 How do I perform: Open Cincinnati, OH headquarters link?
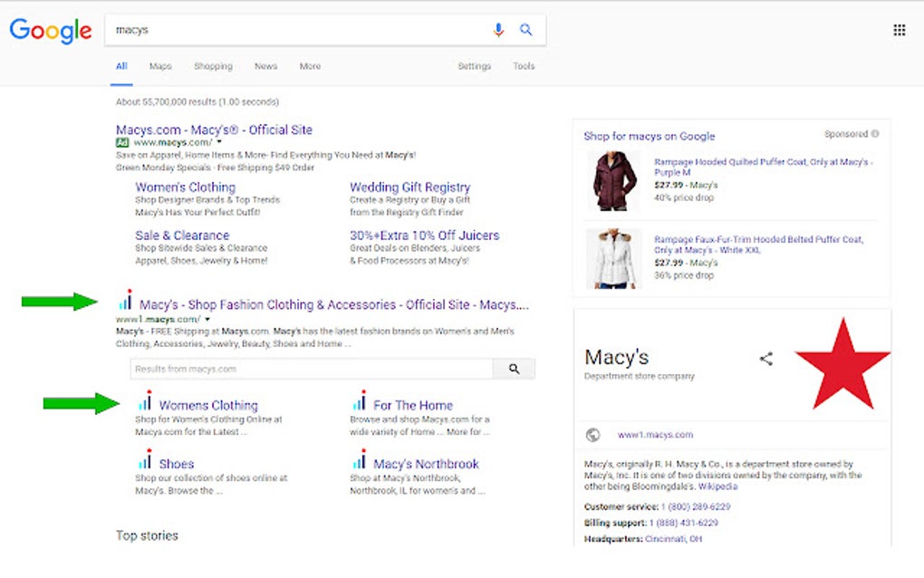coord(674,539)
